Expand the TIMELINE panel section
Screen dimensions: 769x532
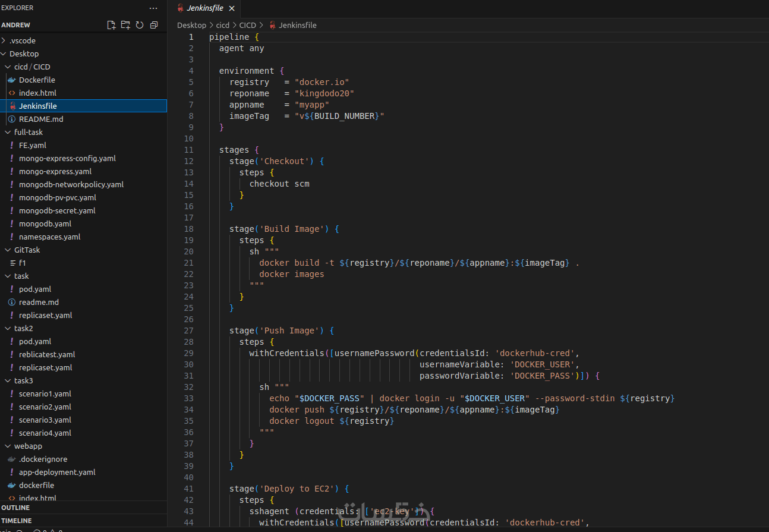pyautogui.click(x=17, y=521)
